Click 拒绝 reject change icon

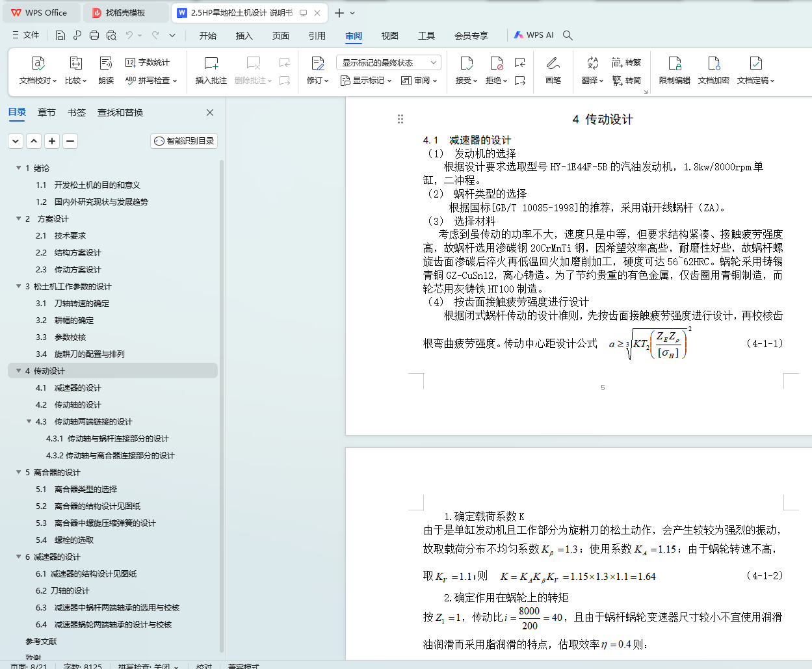[496, 63]
